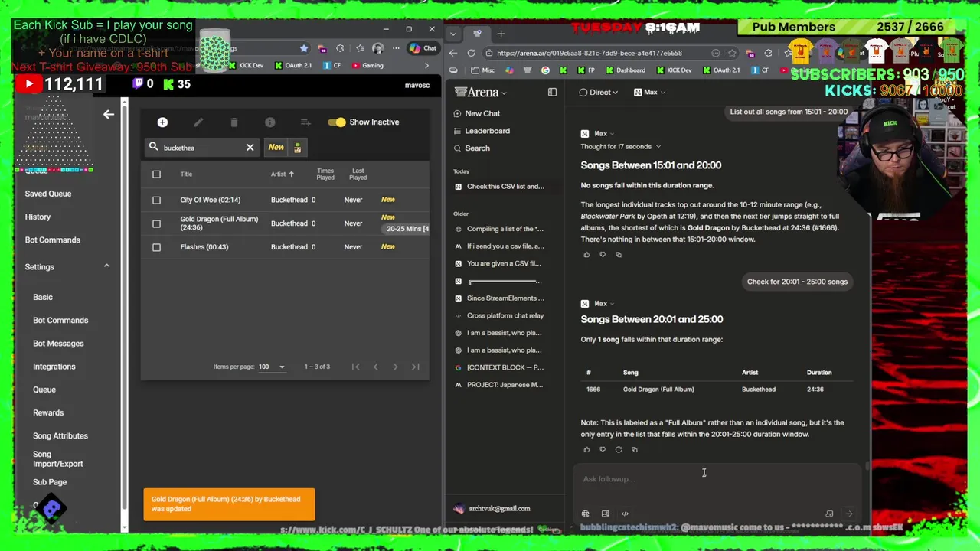Toggle the Show Inactive switch
This screenshot has height=551, width=980.
(337, 122)
